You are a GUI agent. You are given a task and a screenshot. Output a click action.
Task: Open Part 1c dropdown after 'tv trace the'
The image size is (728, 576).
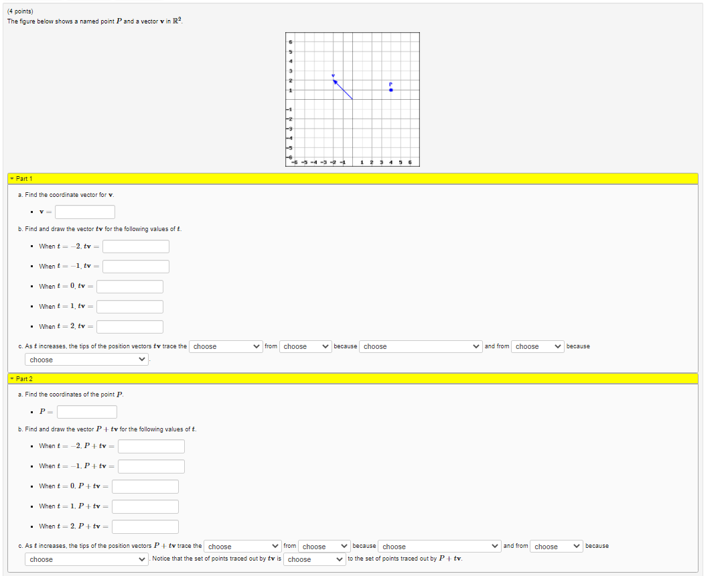(226, 347)
